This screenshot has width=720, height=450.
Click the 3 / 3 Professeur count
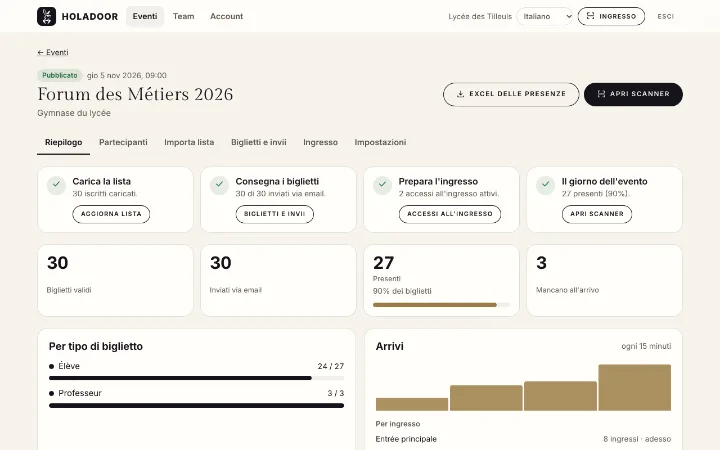pos(336,394)
